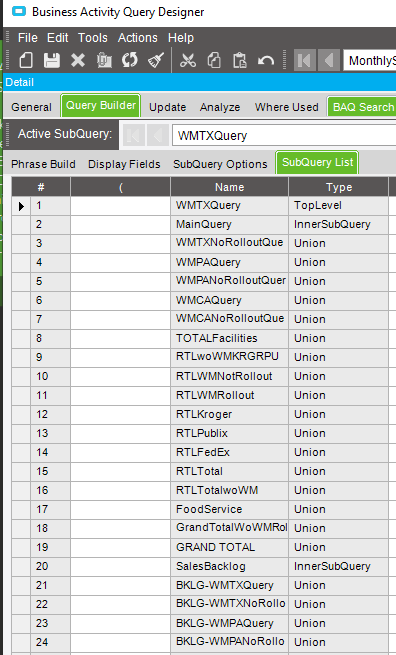Select the Query Builder tab
Screen dimensions: 396x655
[101, 105]
